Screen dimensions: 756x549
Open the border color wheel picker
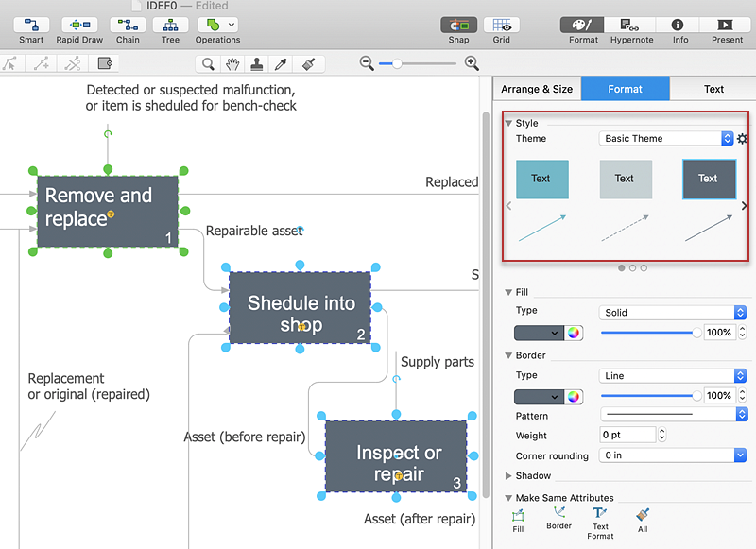(574, 397)
